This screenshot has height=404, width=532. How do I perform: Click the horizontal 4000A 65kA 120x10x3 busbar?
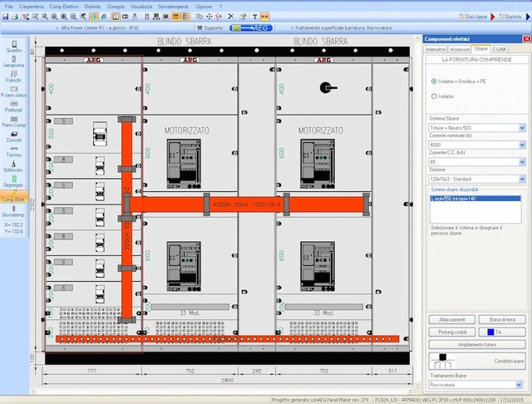246,204
